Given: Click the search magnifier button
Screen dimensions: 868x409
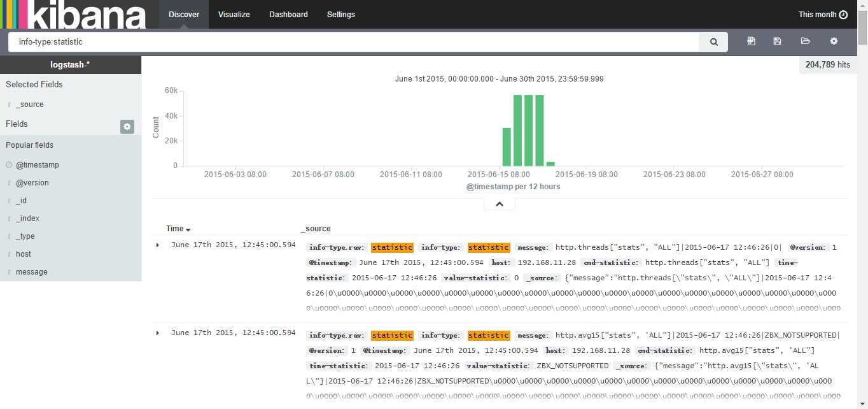Looking at the screenshot, I should pos(713,42).
